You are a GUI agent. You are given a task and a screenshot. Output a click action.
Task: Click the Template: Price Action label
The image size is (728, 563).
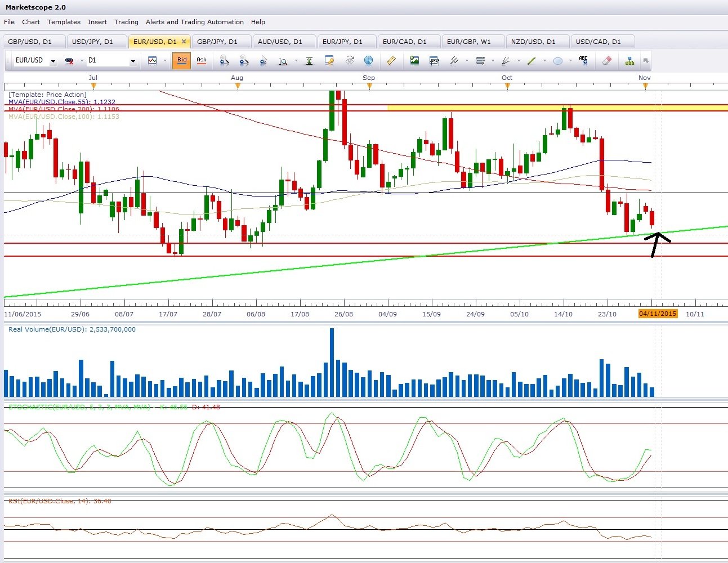pyautogui.click(x=48, y=95)
